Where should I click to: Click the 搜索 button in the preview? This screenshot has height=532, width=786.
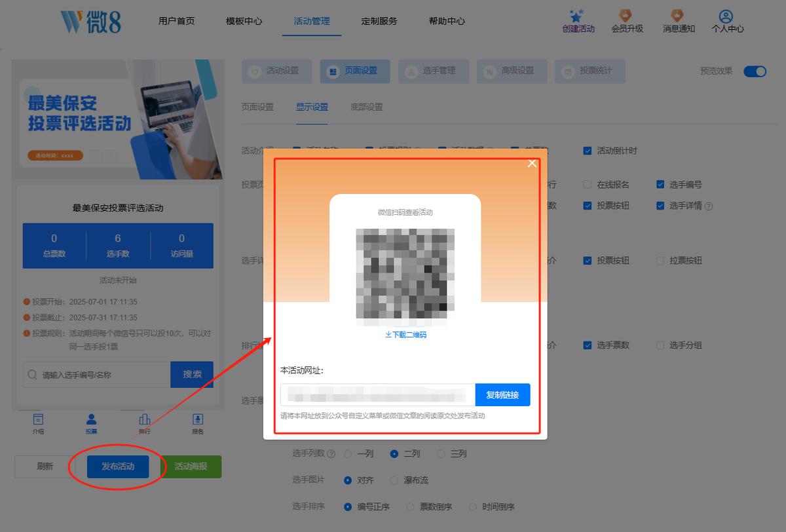point(192,374)
